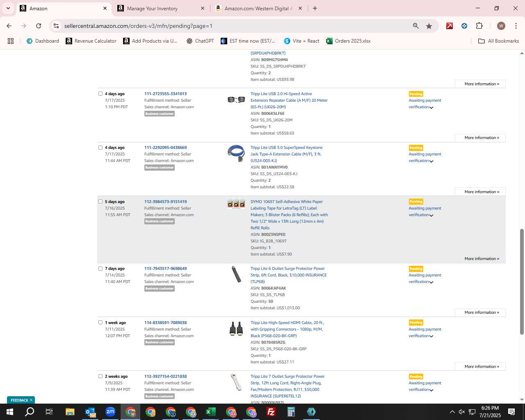
Task: Expand More information for HDMI cable order
Action: click(x=481, y=367)
